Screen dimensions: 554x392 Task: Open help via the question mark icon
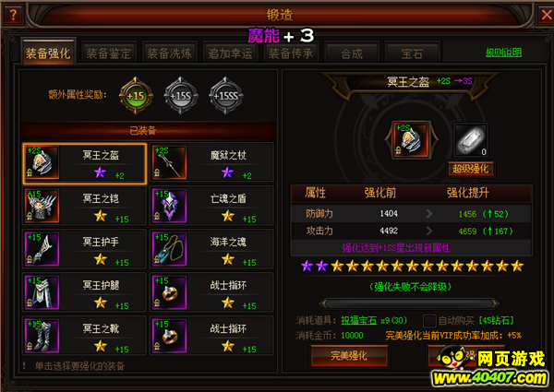click(x=13, y=15)
